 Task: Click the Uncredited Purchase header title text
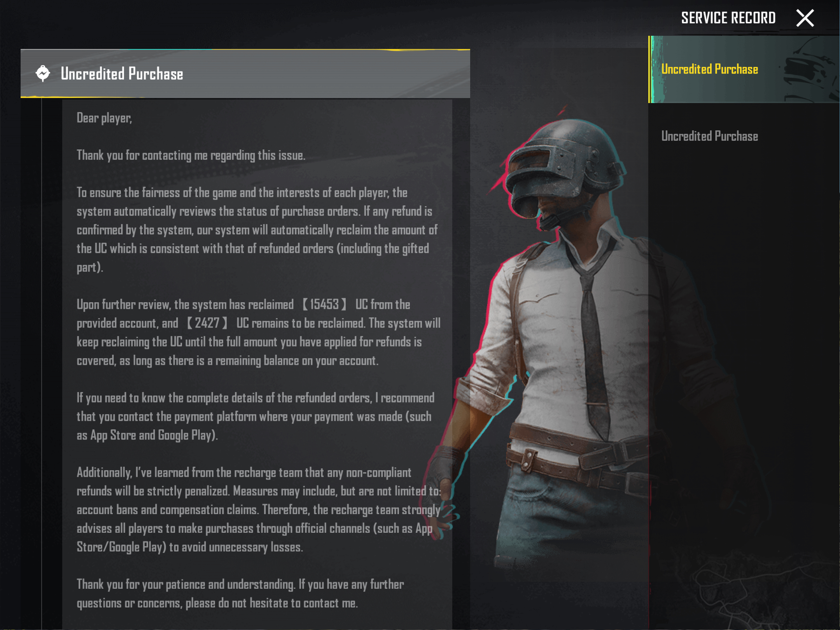(122, 73)
